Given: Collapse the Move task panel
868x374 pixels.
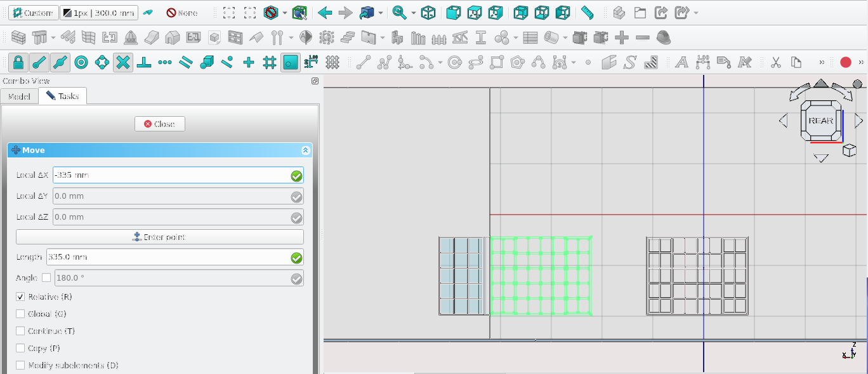Looking at the screenshot, I should tap(305, 150).
